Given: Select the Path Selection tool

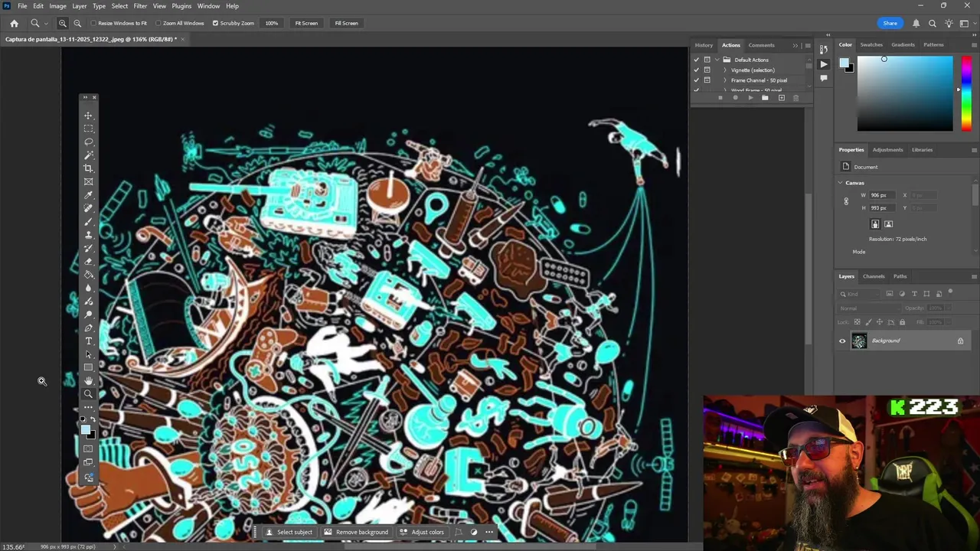Looking at the screenshot, I should [89, 354].
